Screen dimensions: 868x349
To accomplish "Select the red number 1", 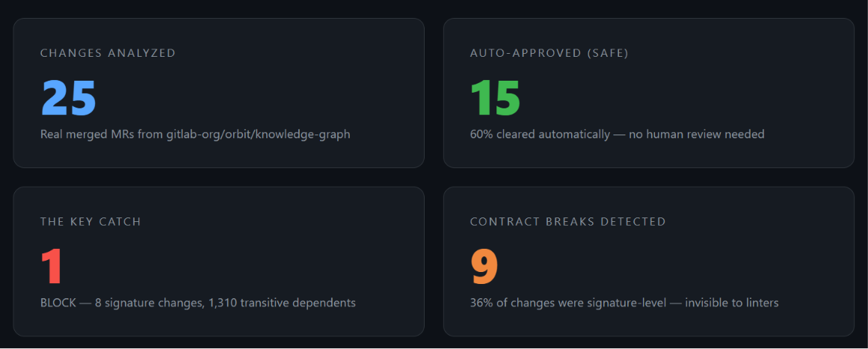I will [52, 267].
